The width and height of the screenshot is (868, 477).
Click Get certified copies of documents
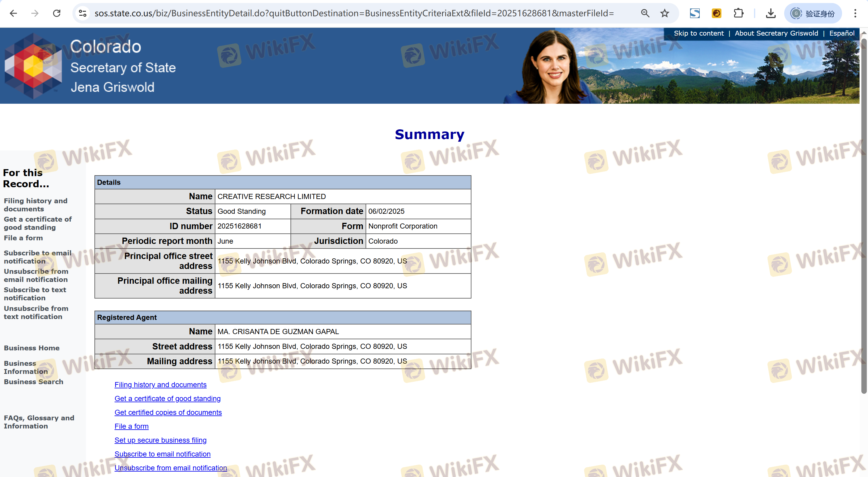168,412
